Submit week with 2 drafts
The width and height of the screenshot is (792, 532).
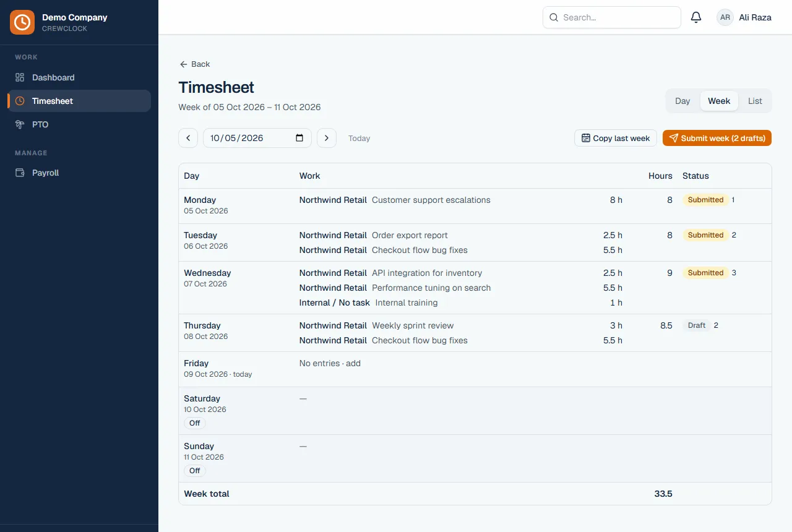click(717, 138)
